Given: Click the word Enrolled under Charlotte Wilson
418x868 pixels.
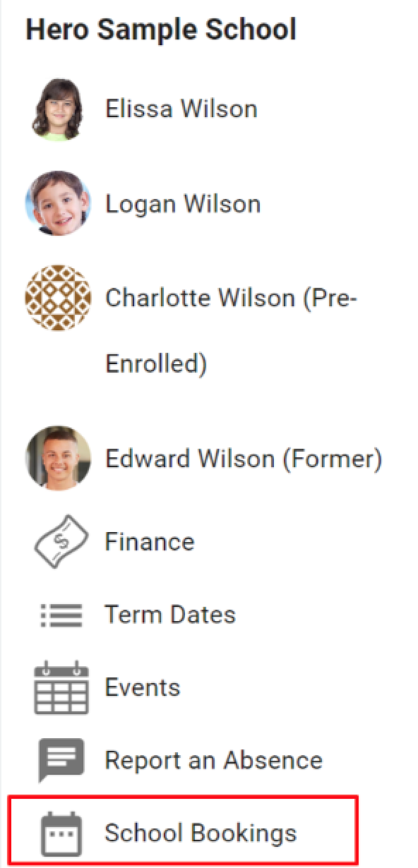Looking at the screenshot, I should [156, 364].
